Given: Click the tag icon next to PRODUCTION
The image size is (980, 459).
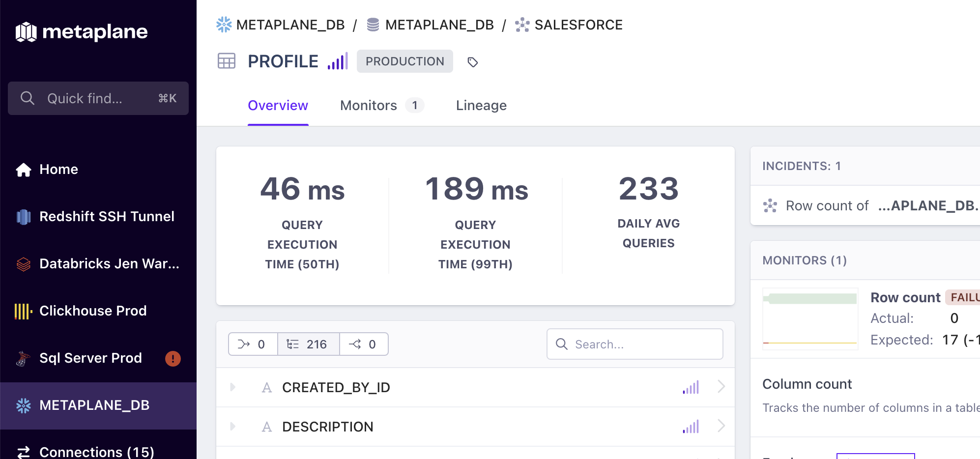Looking at the screenshot, I should (472, 62).
